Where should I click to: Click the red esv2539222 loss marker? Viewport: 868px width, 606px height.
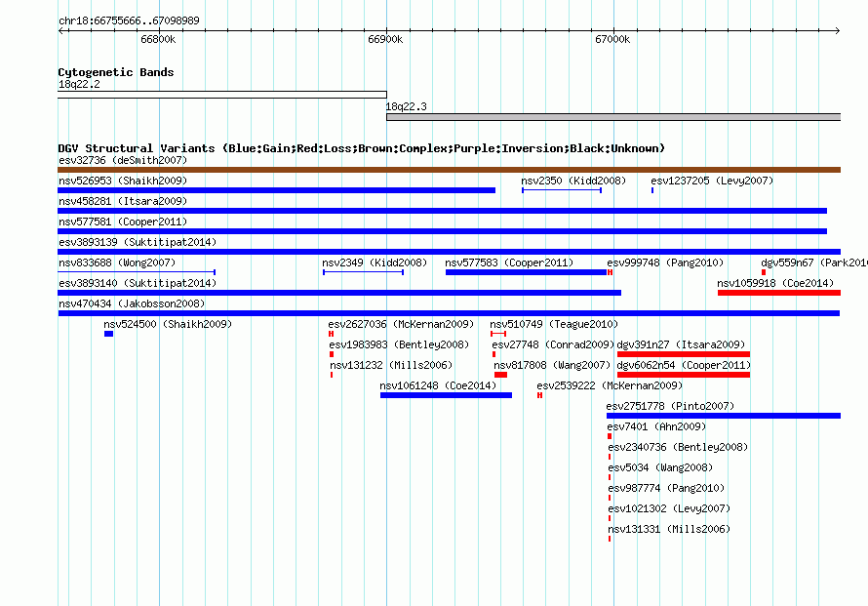539,395
